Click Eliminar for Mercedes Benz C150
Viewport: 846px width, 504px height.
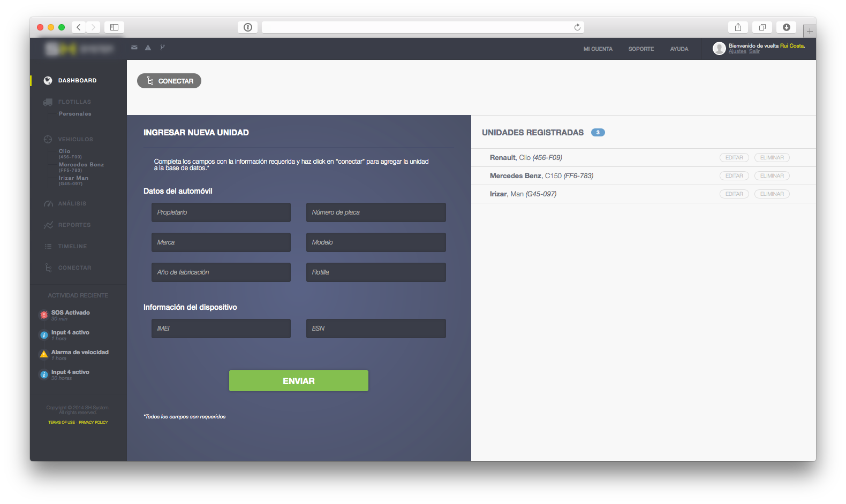pyautogui.click(x=772, y=176)
